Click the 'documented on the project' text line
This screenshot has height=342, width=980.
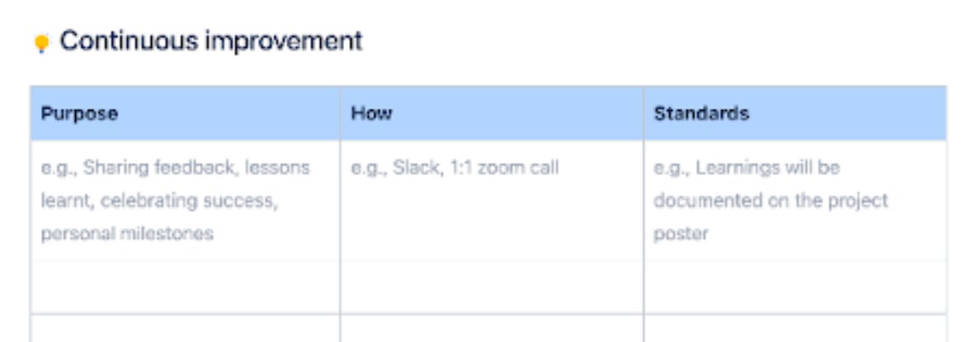pos(770,201)
